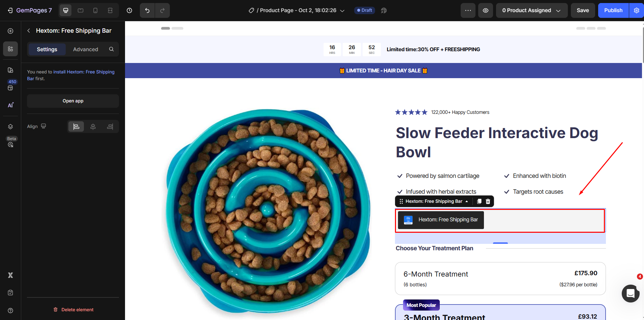Open the X icon in left sidebar
This screenshot has width=644, height=320.
(10, 275)
